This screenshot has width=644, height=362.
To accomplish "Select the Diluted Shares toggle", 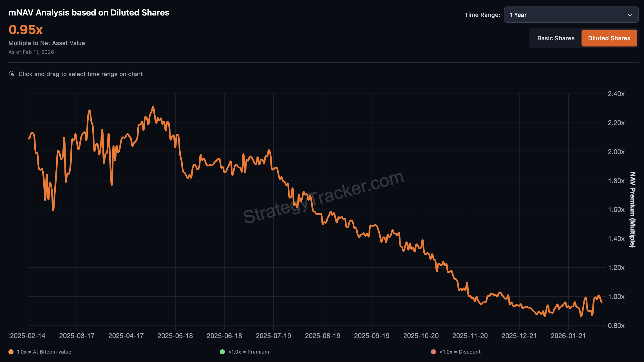I will tap(609, 38).
